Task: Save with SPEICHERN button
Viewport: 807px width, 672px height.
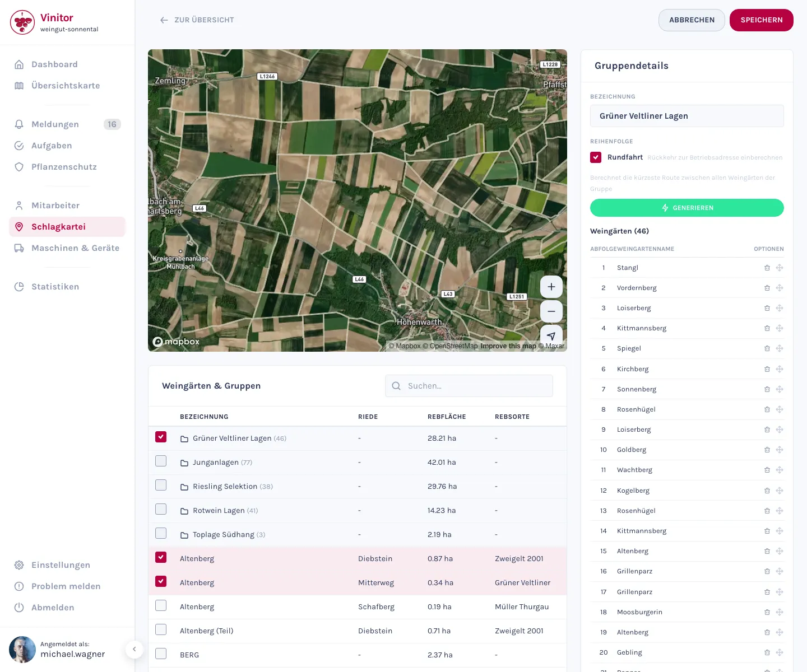Action: click(x=762, y=20)
